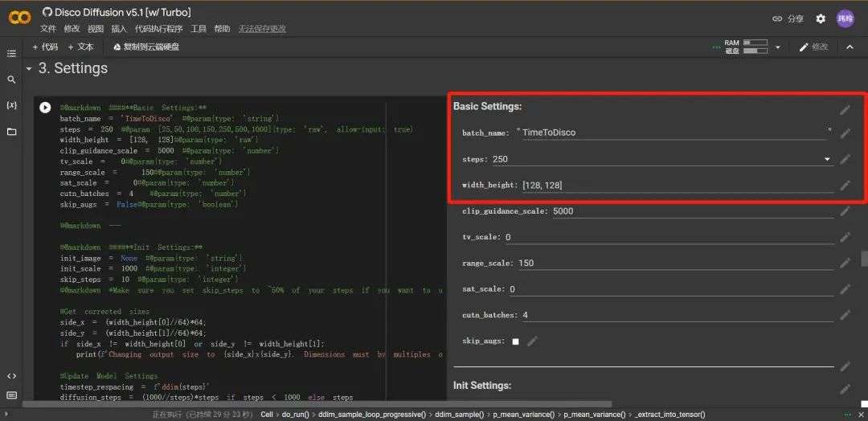Open the Colab home logo

coord(20,18)
